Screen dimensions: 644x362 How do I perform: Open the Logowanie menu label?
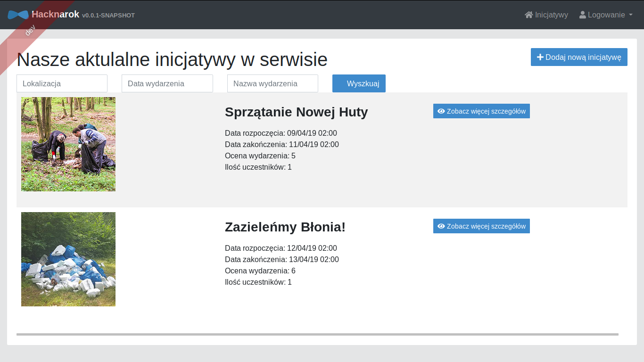(x=606, y=15)
